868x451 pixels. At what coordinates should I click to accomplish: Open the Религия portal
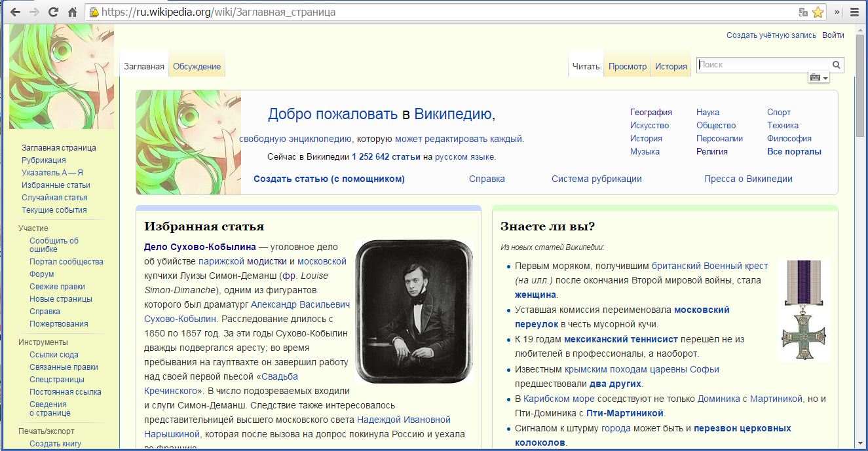(711, 151)
